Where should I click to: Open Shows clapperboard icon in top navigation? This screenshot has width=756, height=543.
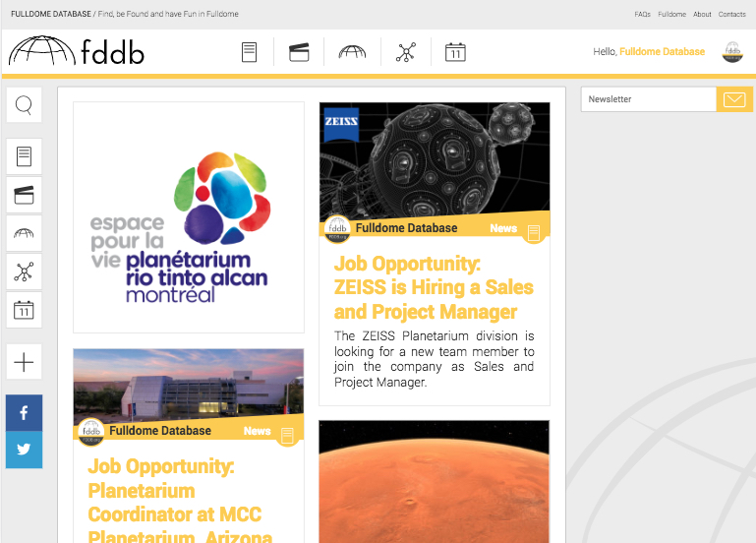pyautogui.click(x=299, y=52)
